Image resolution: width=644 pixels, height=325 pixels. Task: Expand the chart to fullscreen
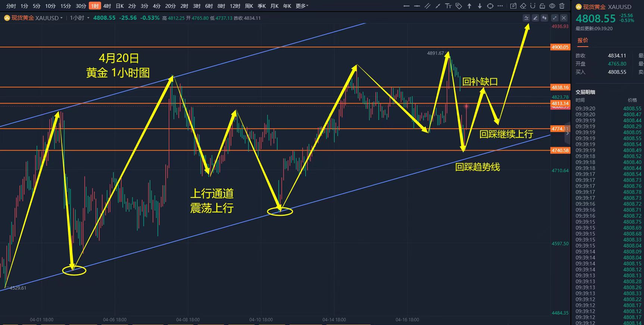coord(555,18)
